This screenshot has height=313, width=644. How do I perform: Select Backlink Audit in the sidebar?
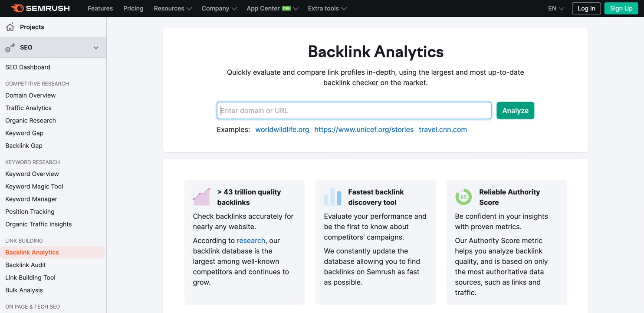tap(26, 265)
